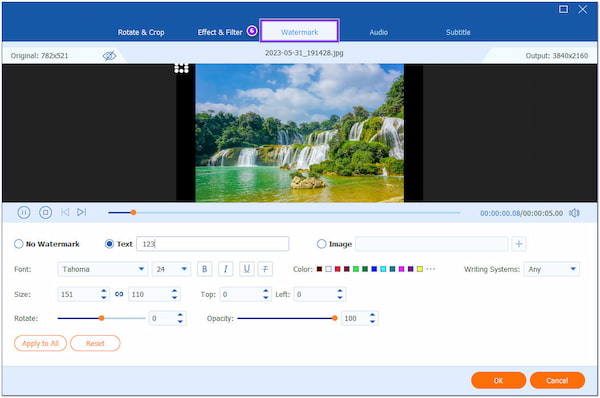This screenshot has height=398, width=600.
Task: Mute the preview volume speaker icon
Action: pyautogui.click(x=574, y=213)
